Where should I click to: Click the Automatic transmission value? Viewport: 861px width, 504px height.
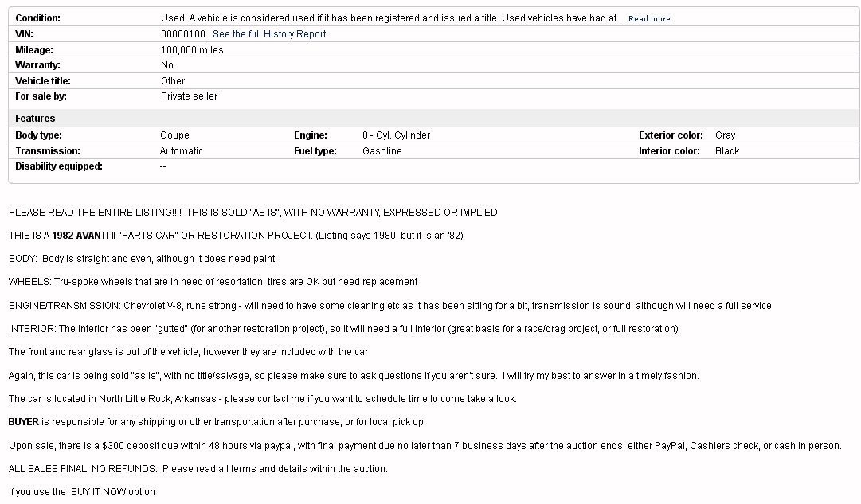[x=182, y=151]
